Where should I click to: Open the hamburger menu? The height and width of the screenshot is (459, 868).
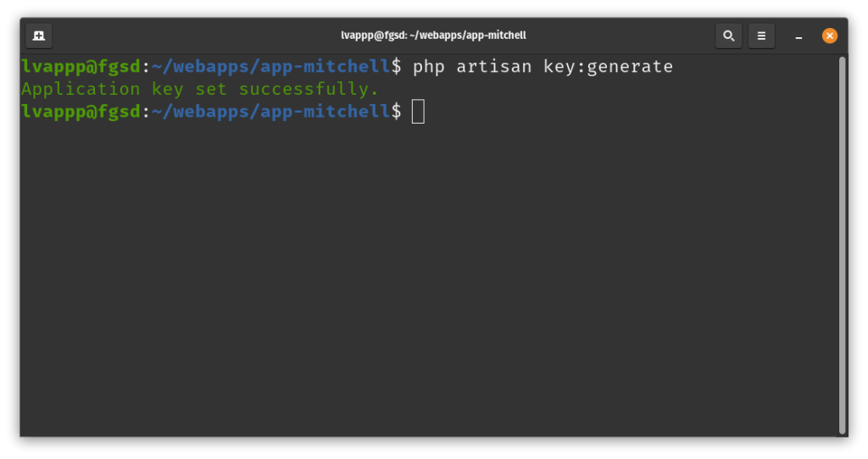pyautogui.click(x=761, y=36)
